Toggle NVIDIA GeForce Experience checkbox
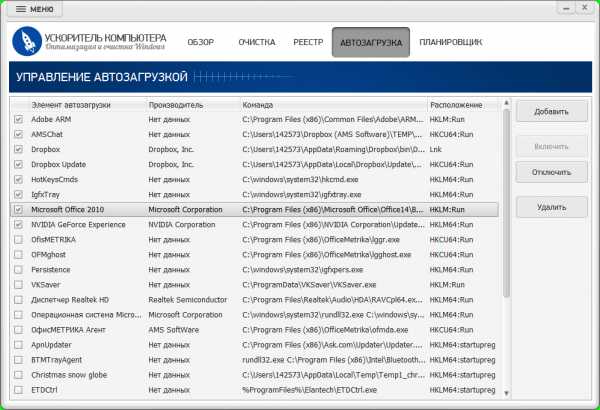 point(18,225)
